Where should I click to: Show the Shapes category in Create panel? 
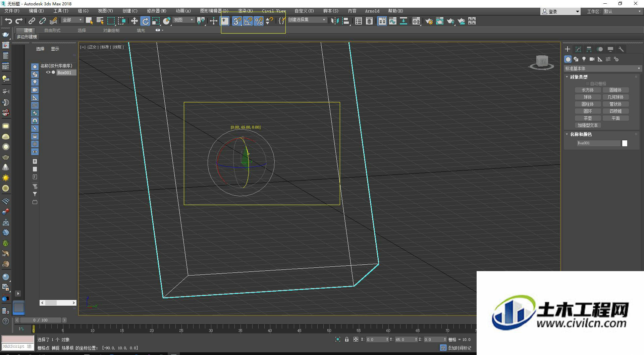point(576,59)
